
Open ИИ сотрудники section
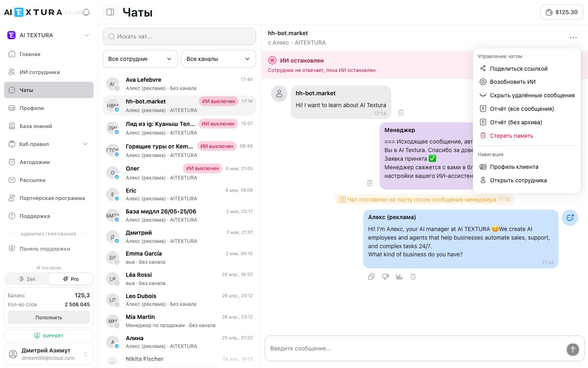pos(49,72)
